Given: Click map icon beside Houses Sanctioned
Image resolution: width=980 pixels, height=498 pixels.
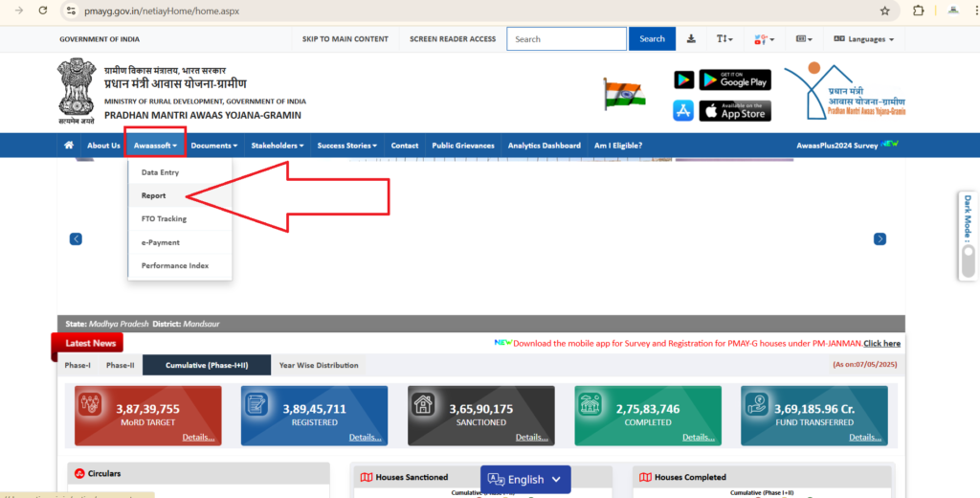Looking at the screenshot, I should tap(367, 477).
